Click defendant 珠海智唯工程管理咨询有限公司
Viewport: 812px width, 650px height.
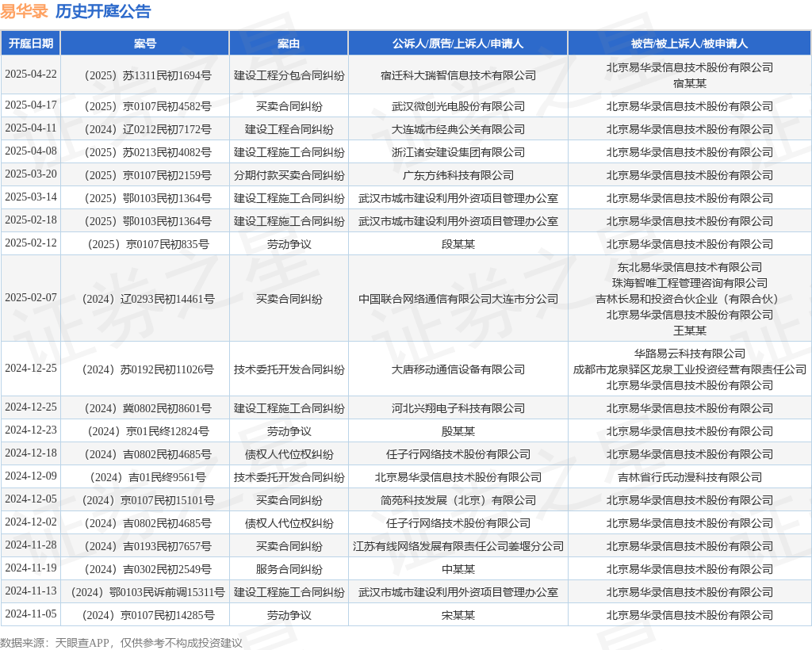[x=690, y=283]
